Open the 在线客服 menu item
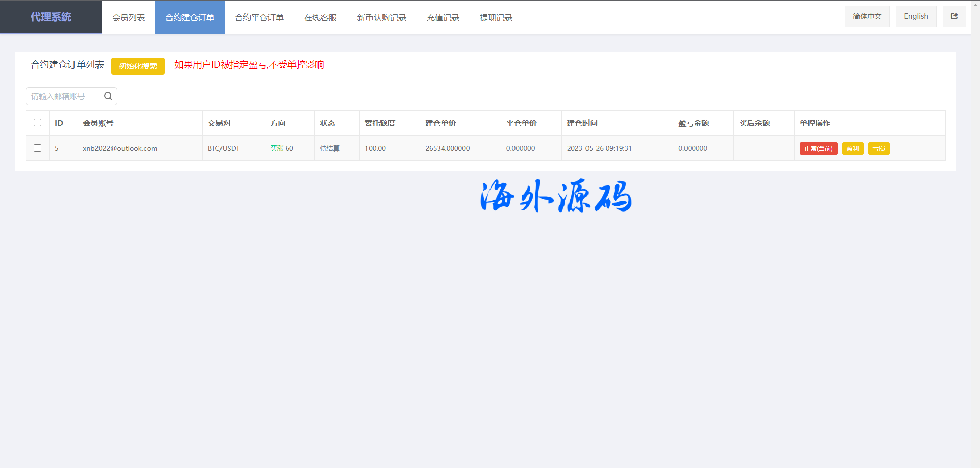This screenshot has height=468, width=980. coord(321,17)
